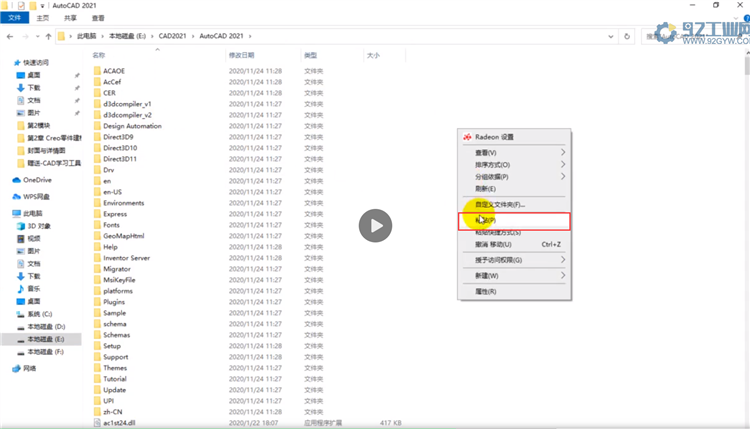The height and width of the screenshot is (429, 750).
Task: Go up one folder level arrow
Action: pyautogui.click(x=48, y=36)
